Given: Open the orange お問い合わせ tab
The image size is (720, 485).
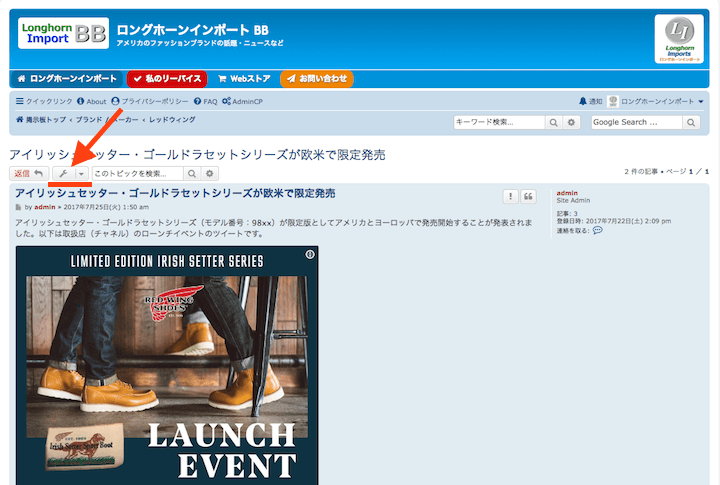Looking at the screenshot, I should (x=317, y=79).
